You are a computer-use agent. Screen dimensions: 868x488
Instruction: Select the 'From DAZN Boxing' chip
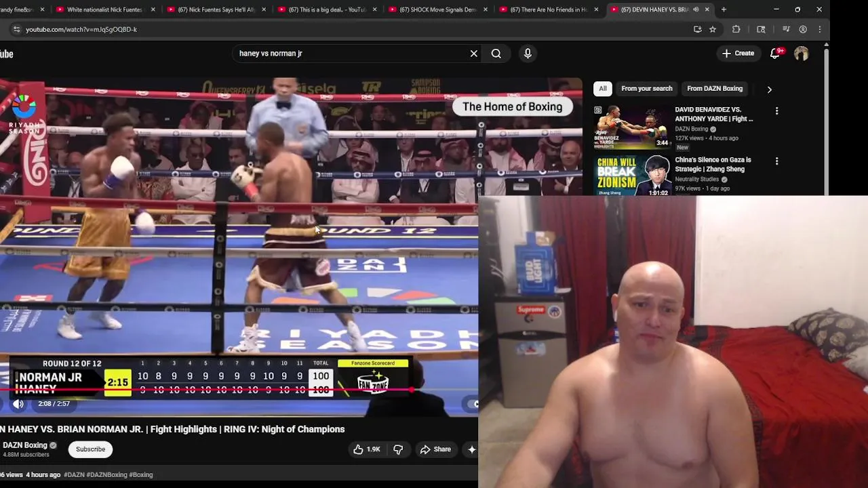click(715, 89)
